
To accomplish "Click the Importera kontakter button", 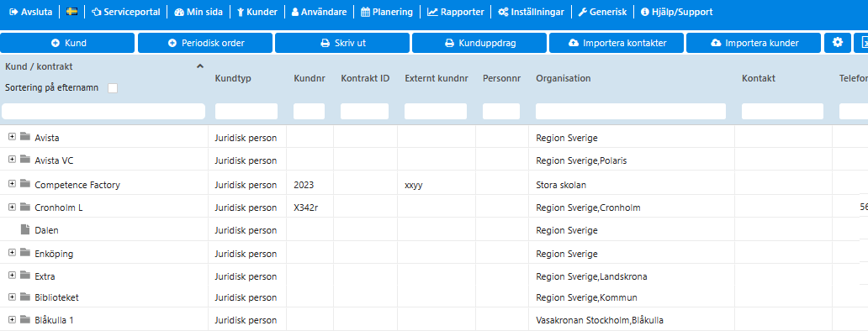I will click(617, 43).
